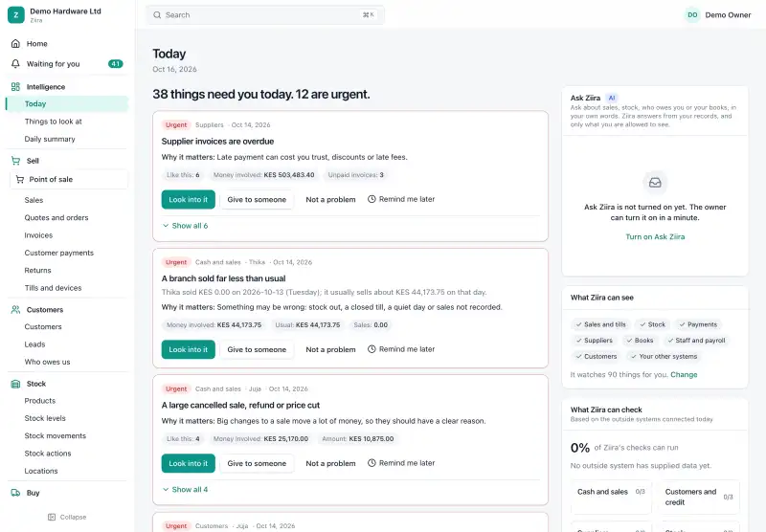
Task: Mark supplier invoices as Not a problem
Action: pyautogui.click(x=330, y=200)
